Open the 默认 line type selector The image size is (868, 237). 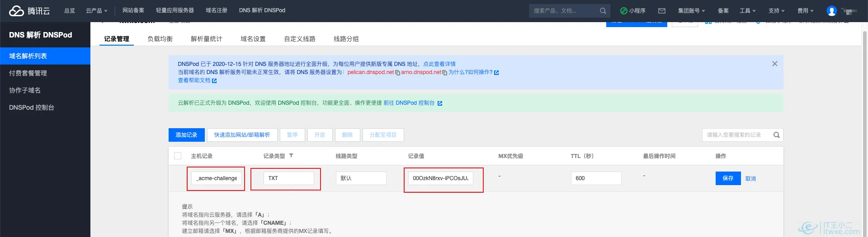pos(361,178)
